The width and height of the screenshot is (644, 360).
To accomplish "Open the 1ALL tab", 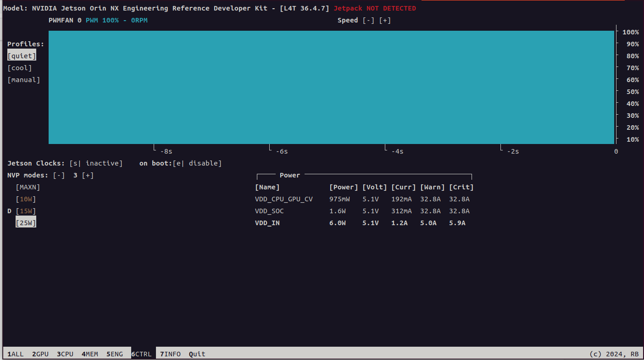I will [16, 354].
